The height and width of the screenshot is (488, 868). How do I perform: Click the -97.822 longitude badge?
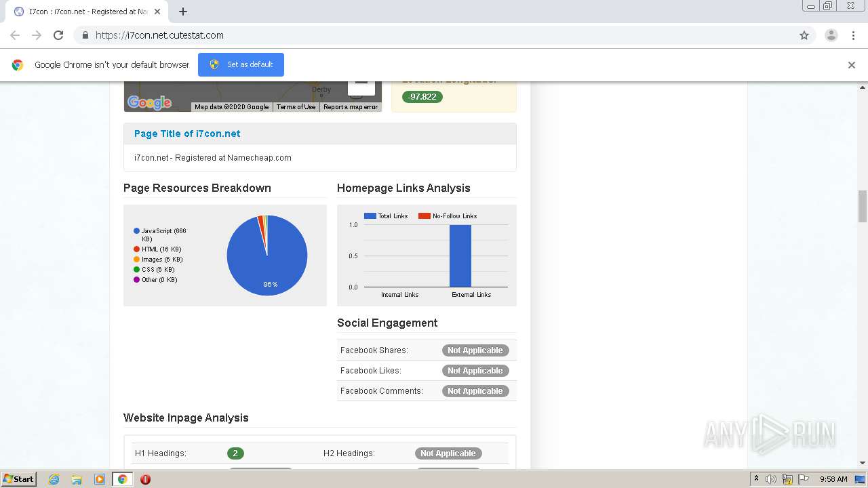(422, 97)
